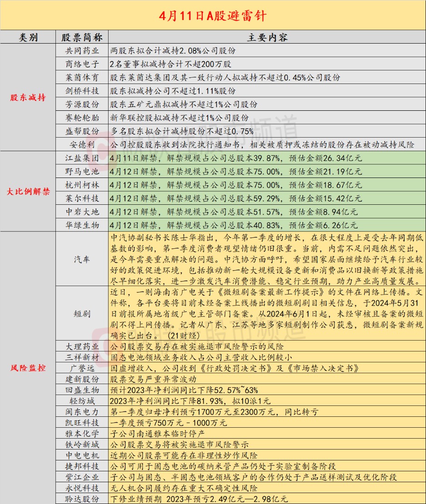The height and width of the screenshot is (504, 426).
Task: Select the stock name "铁岭新城"
Action: click(82, 445)
